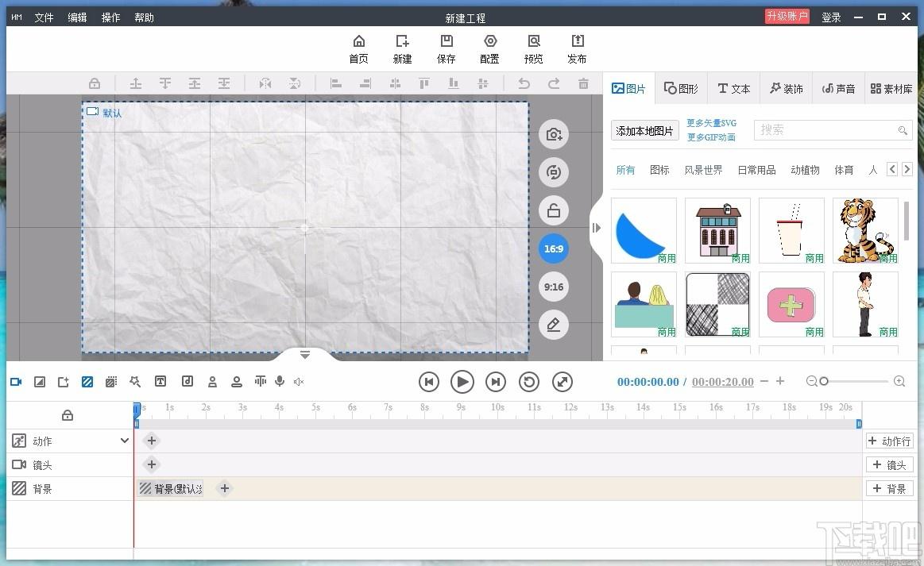This screenshot has height=566, width=924.
Task: Select the 16:9 aspect ratio
Action: (554, 248)
